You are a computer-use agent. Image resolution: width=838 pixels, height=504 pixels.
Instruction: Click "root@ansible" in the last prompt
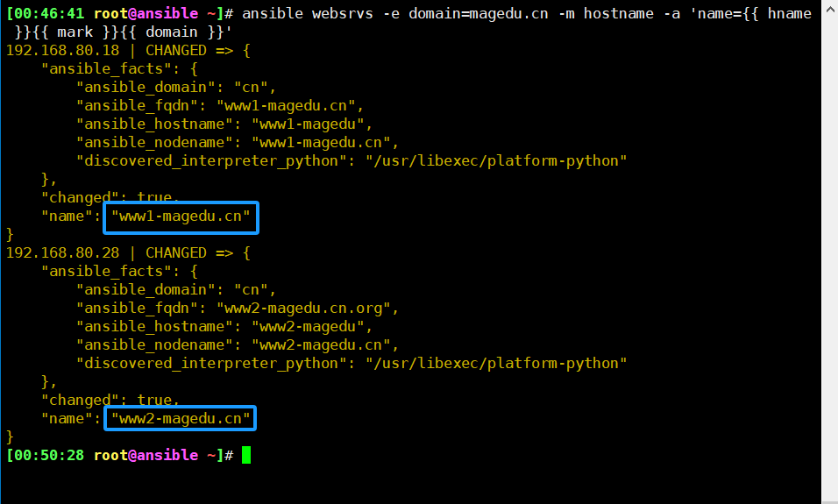click(x=146, y=456)
